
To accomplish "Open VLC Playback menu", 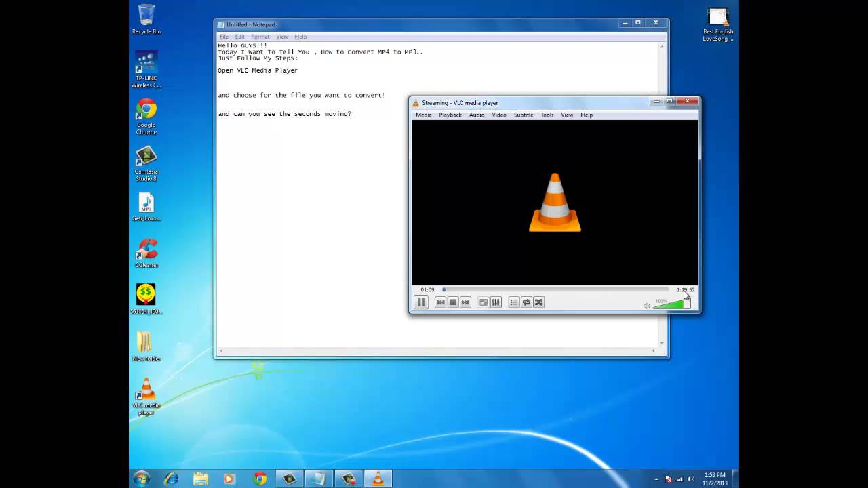I will pos(450,115).
